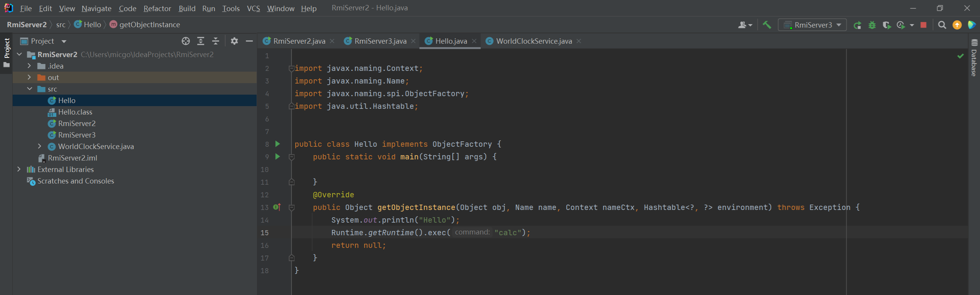
Task: Expand External Libraries node
Action: pos(19,169)
